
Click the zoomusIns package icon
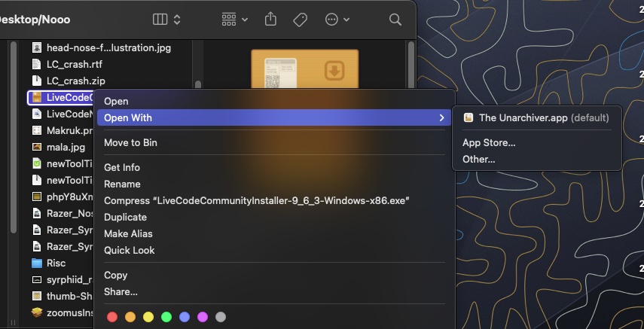pos(37,312)
